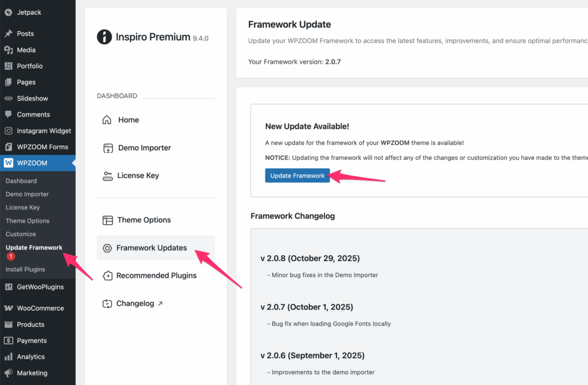
Task: Click the Analytics bar chart icon
Action: pos(9,357)
